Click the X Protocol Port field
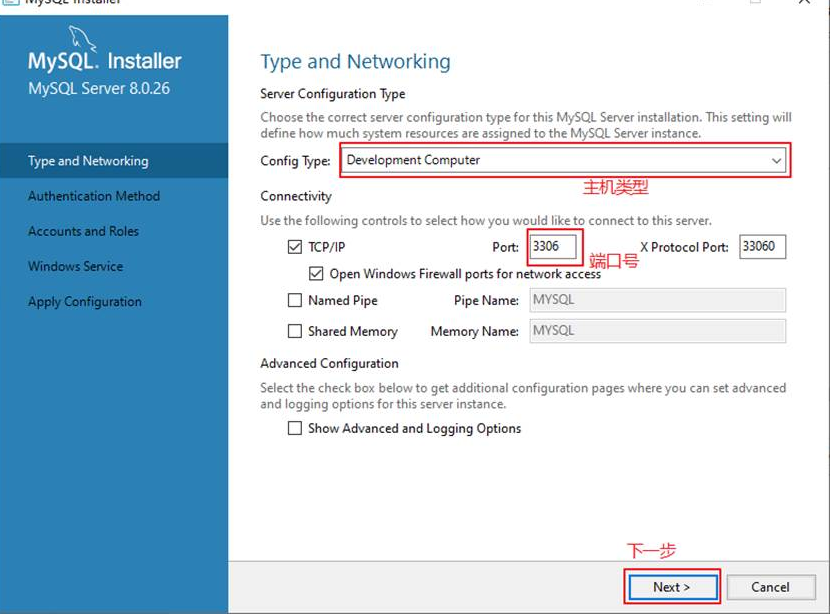The image size is (833, 615). (x=762, y=247)
